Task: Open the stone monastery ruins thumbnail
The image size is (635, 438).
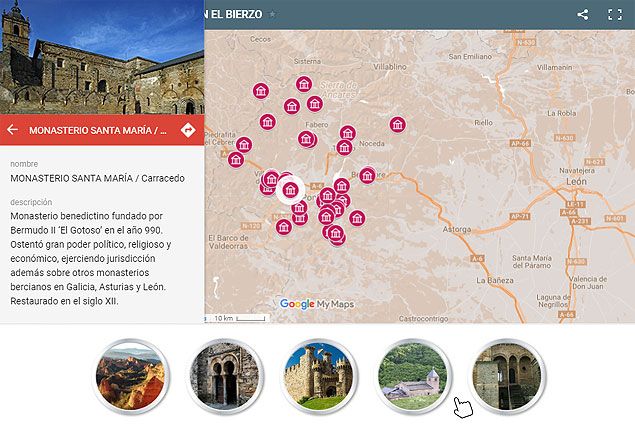Action: [x=506, y=374]
